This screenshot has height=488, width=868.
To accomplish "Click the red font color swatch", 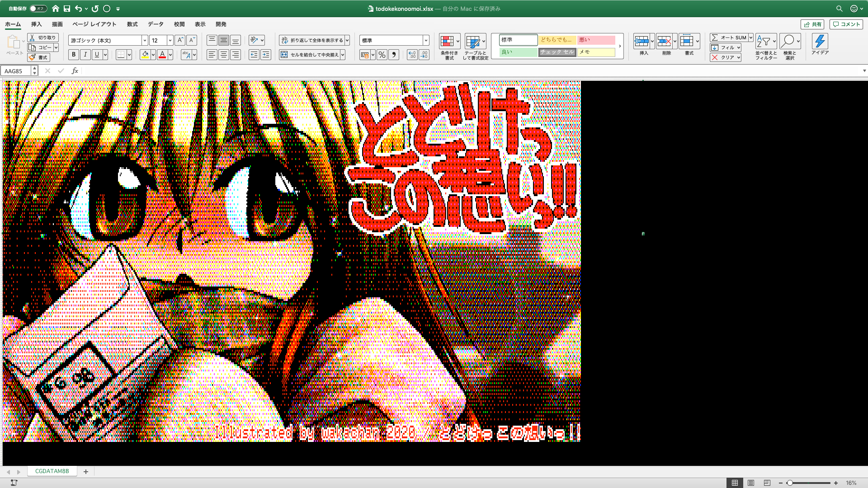I will [x=162, y=55].
